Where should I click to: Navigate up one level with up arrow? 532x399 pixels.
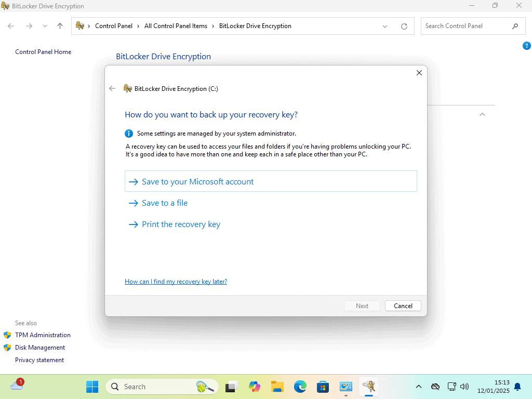tap(60, 26)
